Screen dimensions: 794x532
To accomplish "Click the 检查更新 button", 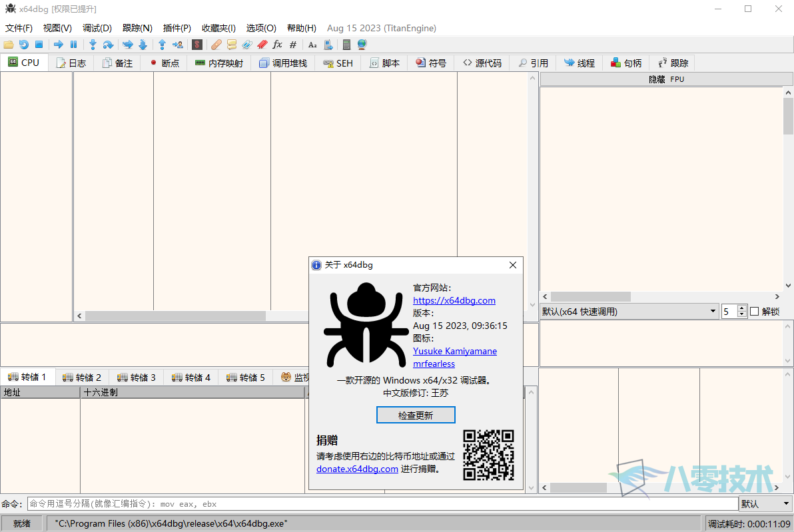I will pyautogui.click(x=416, y=415).
